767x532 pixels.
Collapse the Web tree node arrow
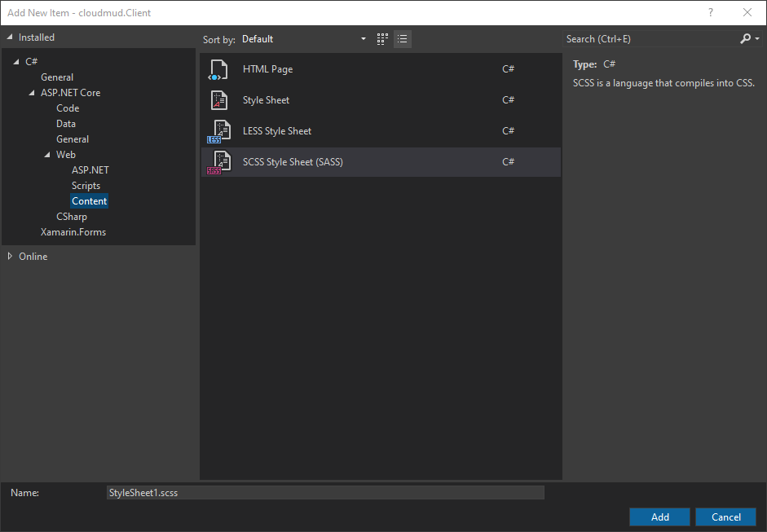pyautogui.click(x=47, y=155)
